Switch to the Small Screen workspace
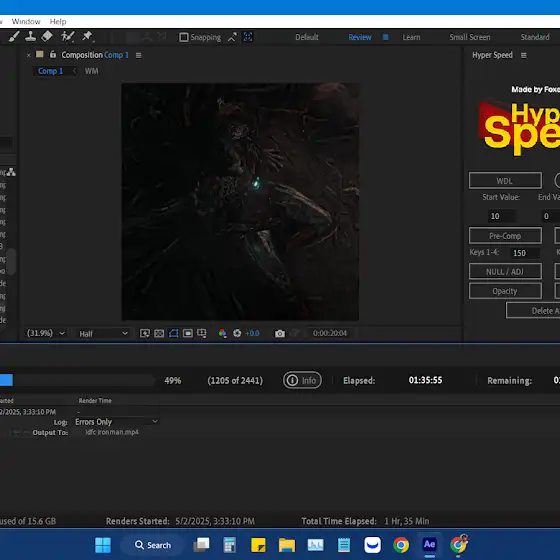The image size is (560, 560). (x=470, y=37)
